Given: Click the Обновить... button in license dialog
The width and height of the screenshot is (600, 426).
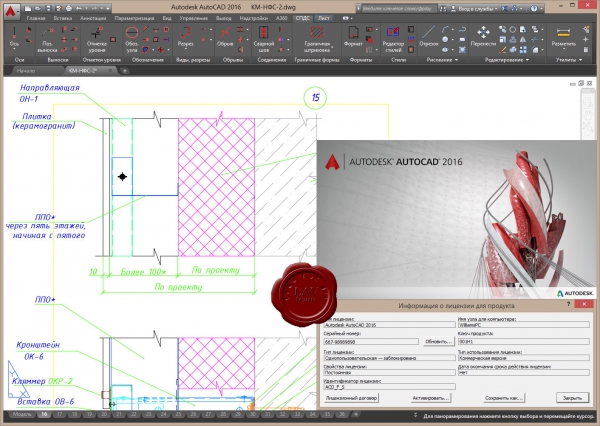Looking at the screenshot, I should (439, 341).
